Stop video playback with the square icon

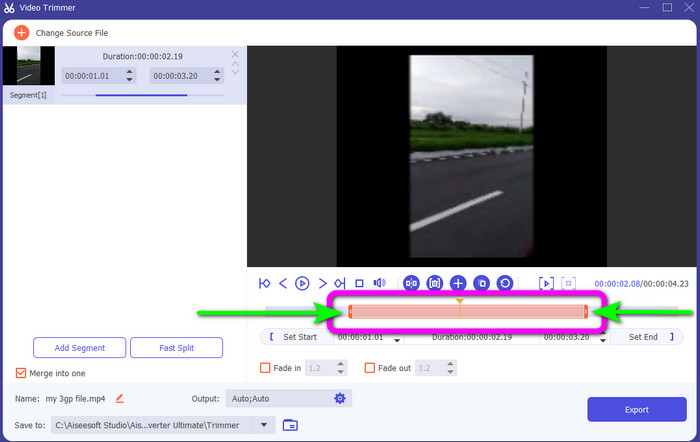tap(359, 283)
